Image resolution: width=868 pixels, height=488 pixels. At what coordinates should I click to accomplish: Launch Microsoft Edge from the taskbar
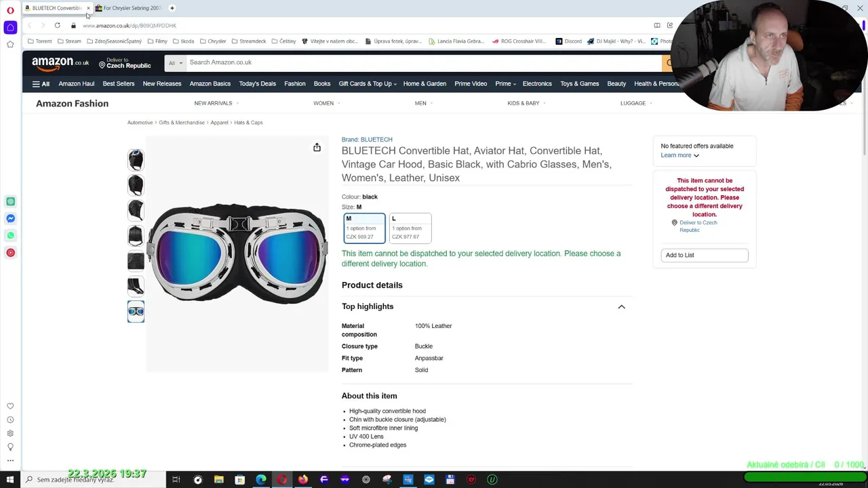click(x=260, y=479)
